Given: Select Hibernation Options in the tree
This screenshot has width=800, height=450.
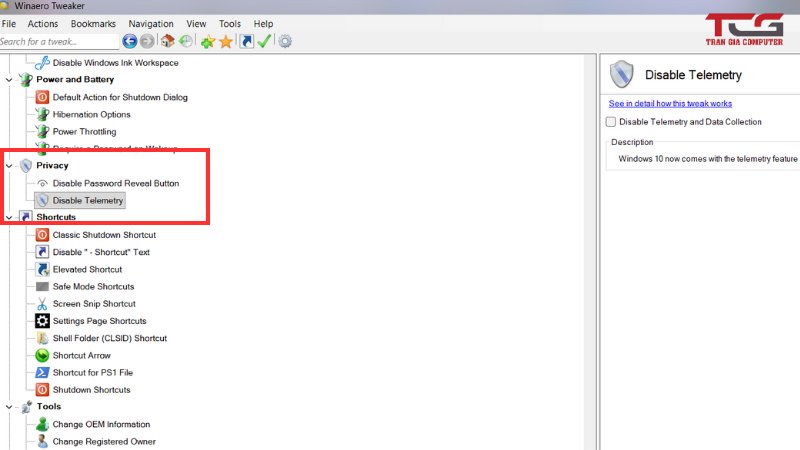Looking at the screenshot, I should click(91, 114).
